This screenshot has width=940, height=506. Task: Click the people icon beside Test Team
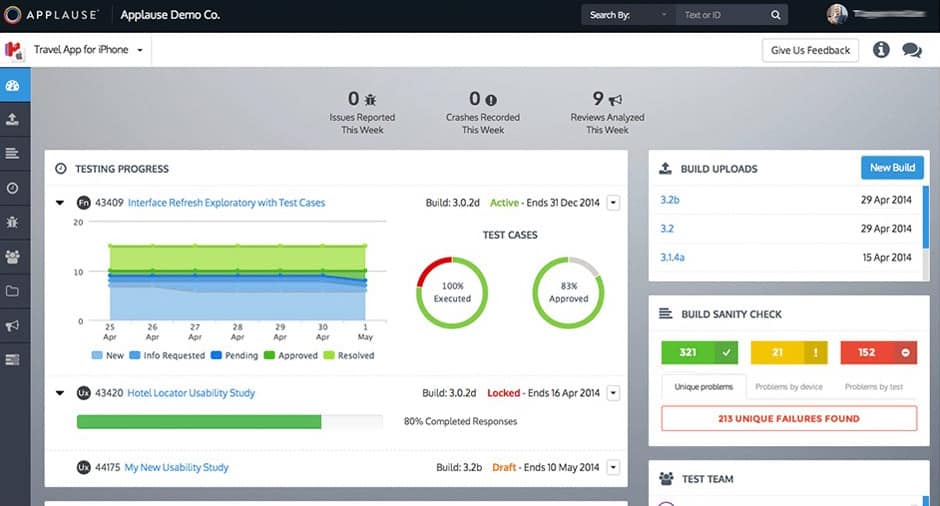666,478
